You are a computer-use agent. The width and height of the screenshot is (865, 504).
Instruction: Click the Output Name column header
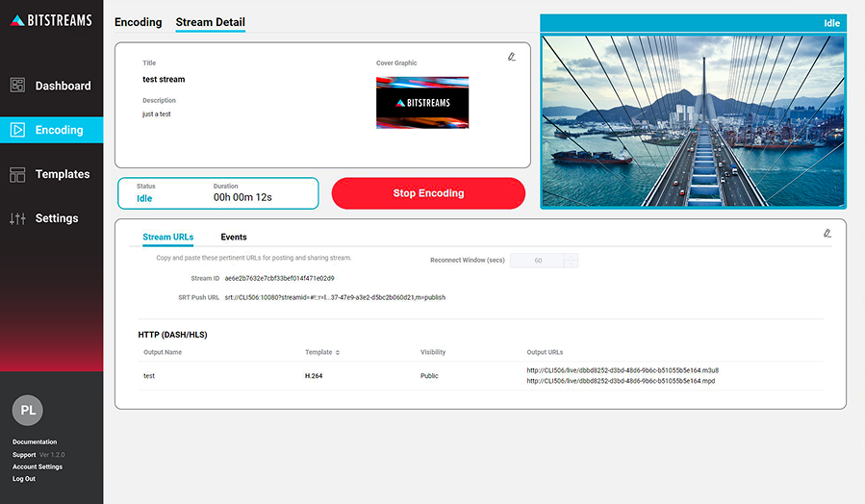tap(163, 352)
